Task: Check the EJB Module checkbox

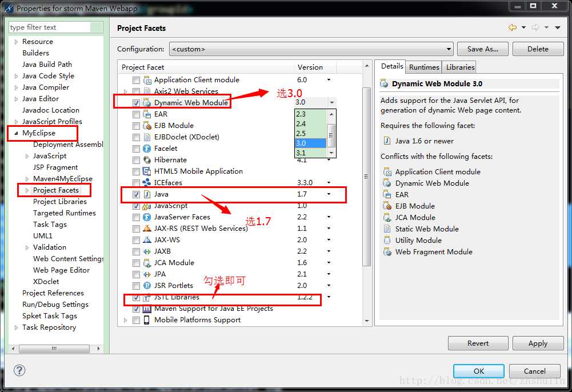Action: tap(136, 126)
